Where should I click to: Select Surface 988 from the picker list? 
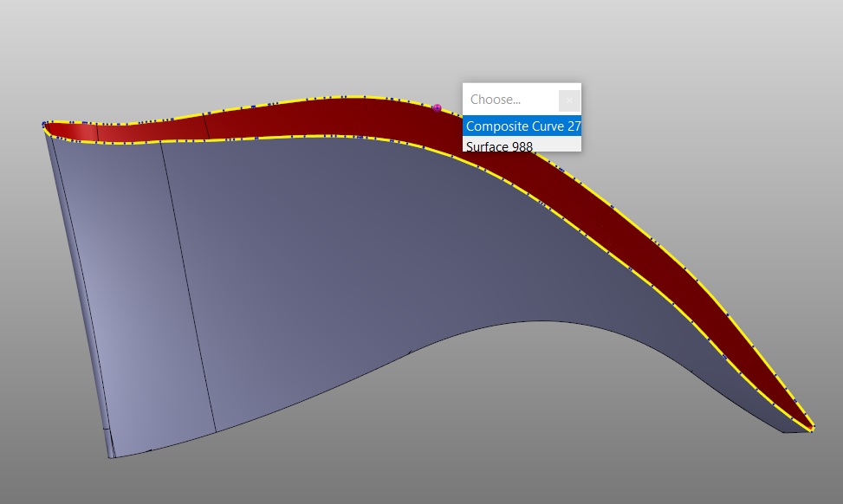click(x=499, y=147)
